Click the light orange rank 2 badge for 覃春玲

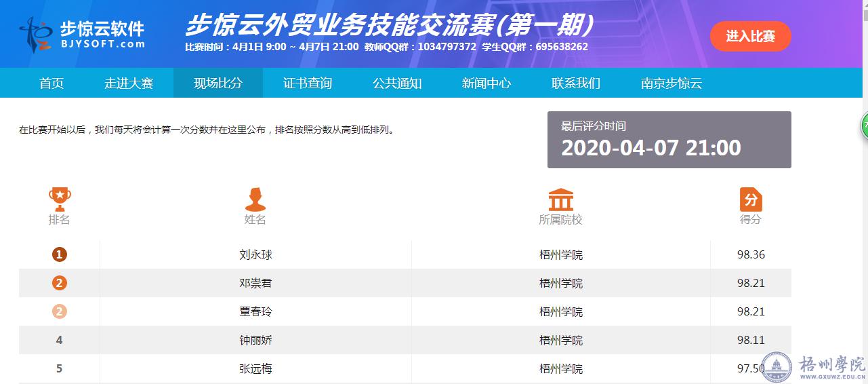[60, 312]
